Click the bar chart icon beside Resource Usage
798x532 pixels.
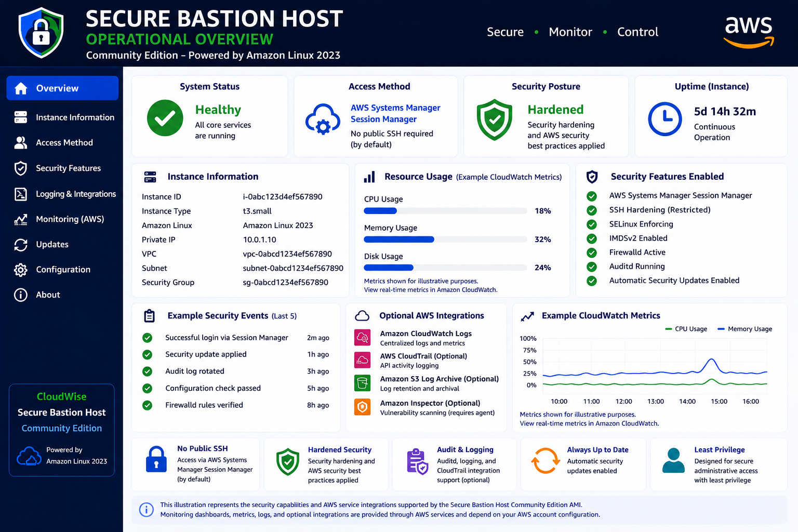pos(369,177)
